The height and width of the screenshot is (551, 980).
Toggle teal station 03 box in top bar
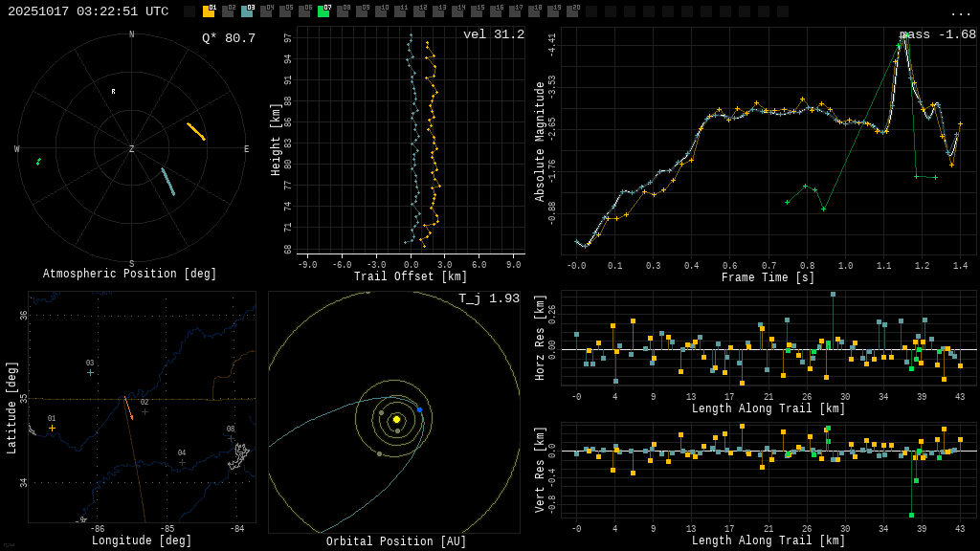[x=247, y=11]
